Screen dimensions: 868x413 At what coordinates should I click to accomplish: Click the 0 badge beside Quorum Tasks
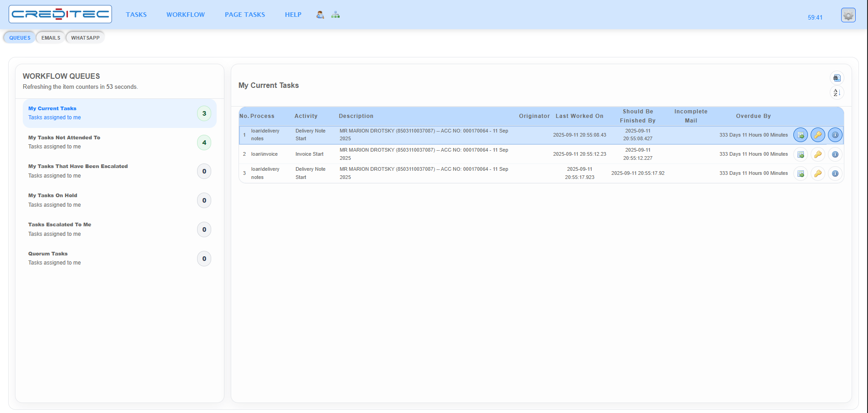[x=204, y=259]
